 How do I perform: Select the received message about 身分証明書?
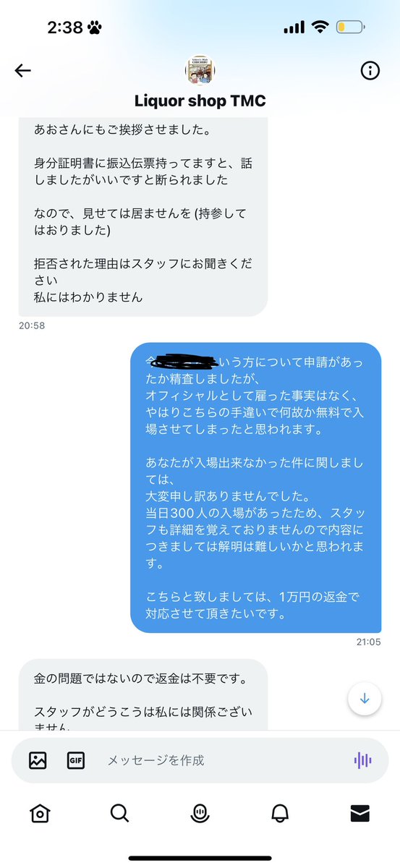143,216
